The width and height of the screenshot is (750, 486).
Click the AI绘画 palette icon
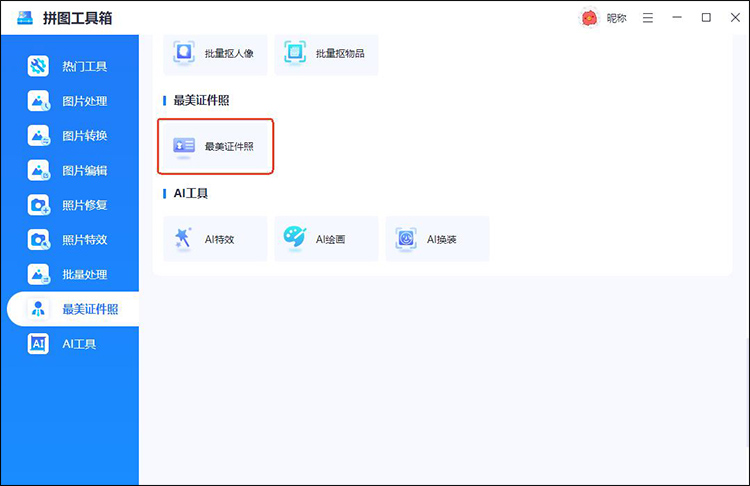295,237
